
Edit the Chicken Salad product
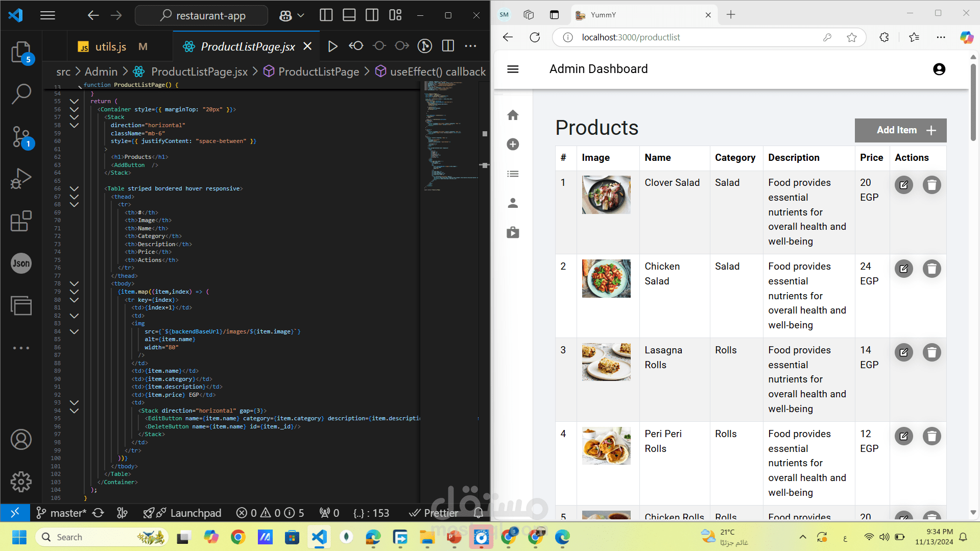903,269
